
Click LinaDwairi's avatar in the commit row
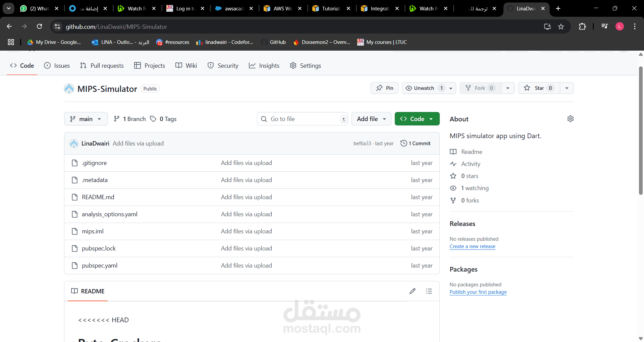click(x=74, y=144)
